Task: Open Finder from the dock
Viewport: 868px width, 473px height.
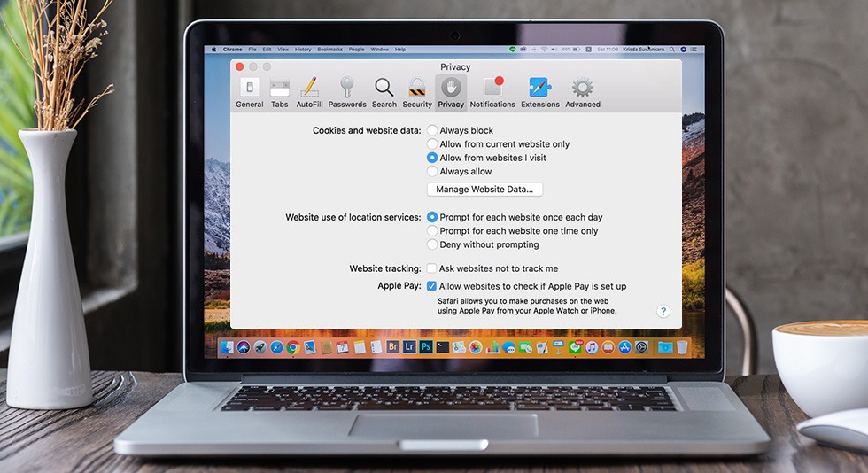Action: pos(227,347)
